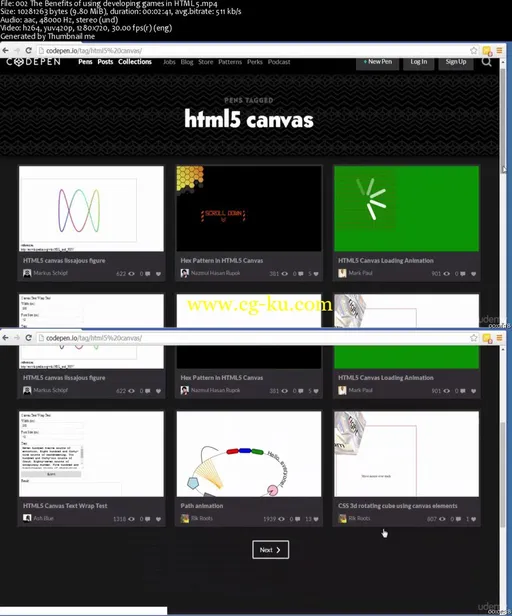The image size is (512, 616).
Task: Go to the Patterns nav link
Action: pos(230,62)
